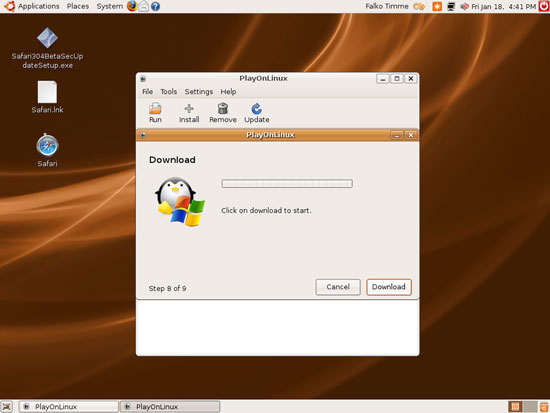Image resolution: width=550 pixels, height=413 pixels.
Task: Click the download progress bar
Action: tap(287, 184)
